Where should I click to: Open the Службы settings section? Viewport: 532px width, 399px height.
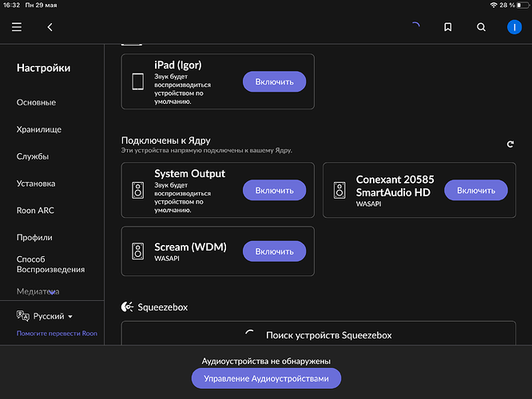tap(33, 156)
